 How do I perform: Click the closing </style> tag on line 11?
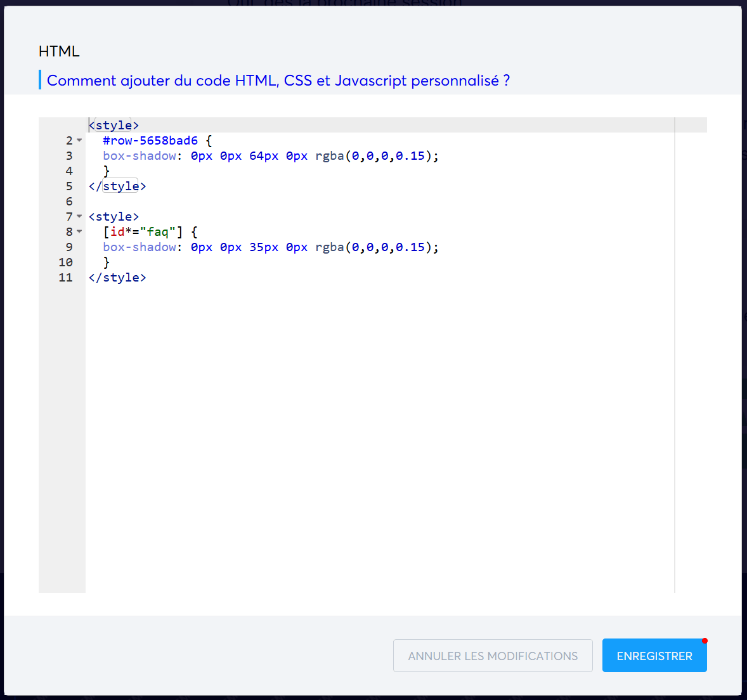[117, 277]
